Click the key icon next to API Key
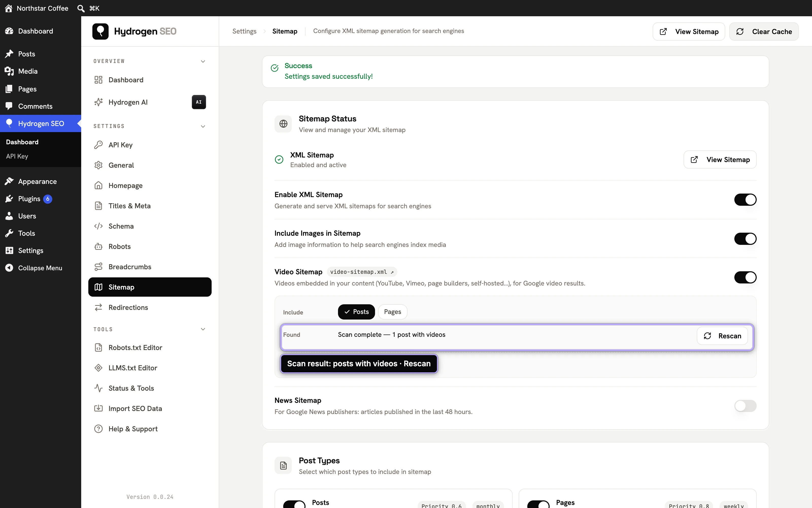The width and height of the screenshot is (812, 508). [98, 145]
